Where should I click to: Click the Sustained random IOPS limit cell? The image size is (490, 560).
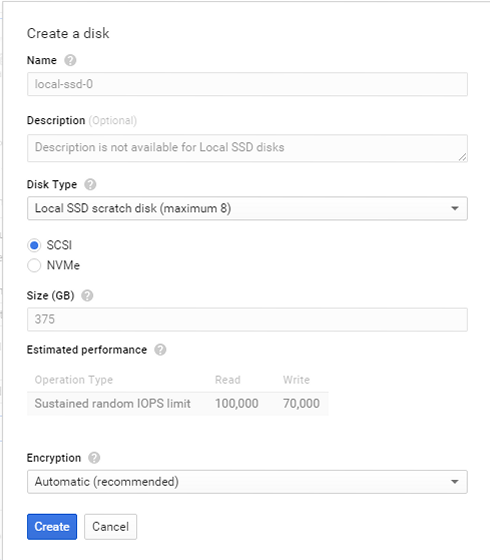click(x=112, y=404)
